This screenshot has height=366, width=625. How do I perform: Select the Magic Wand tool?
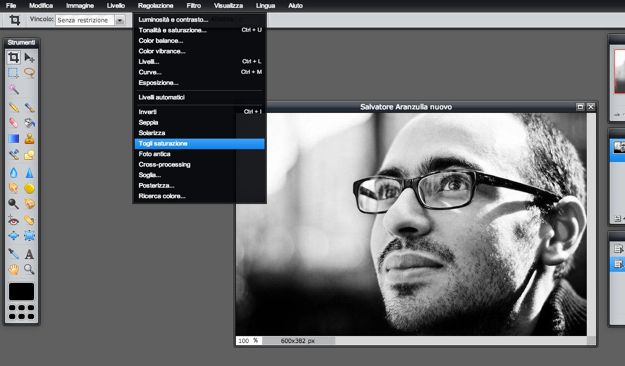pyautogui.click(x=13, y=89)
